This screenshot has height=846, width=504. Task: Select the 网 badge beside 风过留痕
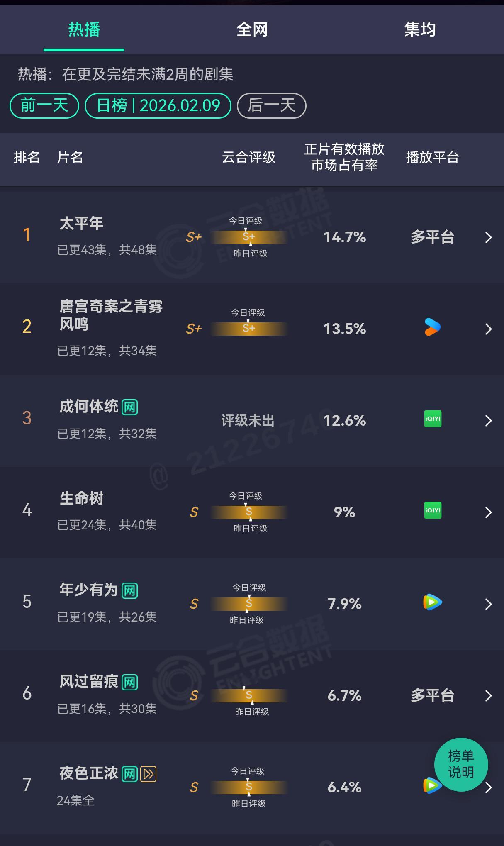[129, 681]
